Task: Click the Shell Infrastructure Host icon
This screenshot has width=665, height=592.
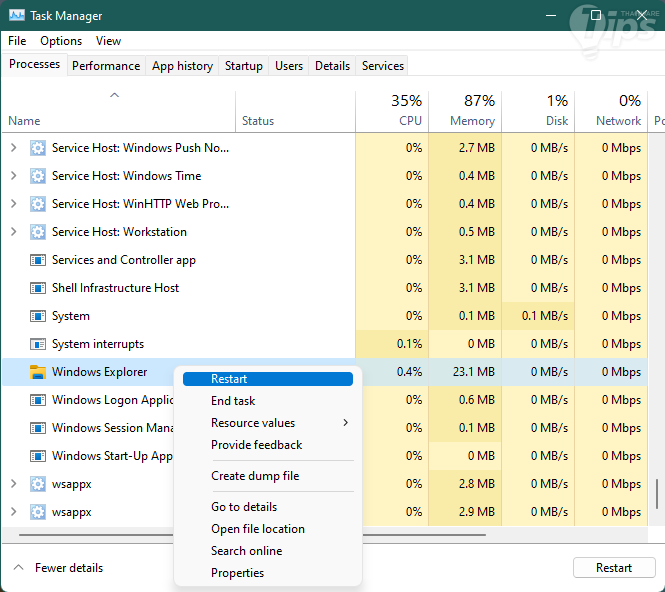Action: [x=38, y=288]
